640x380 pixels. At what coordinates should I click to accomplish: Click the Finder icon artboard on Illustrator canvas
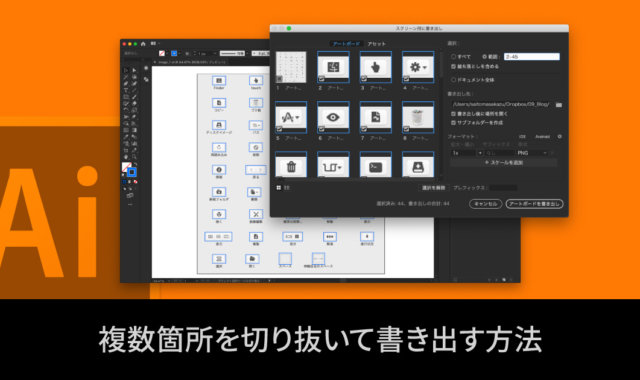tap(219, 81)
